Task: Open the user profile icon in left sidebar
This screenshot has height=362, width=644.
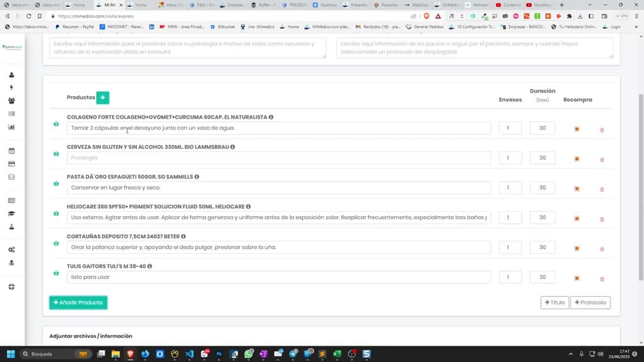Action: (11, 75)
